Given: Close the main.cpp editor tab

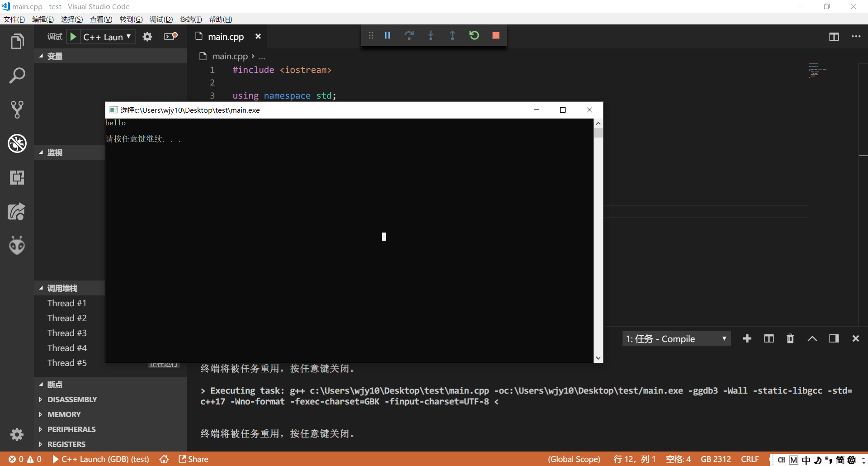Looking at the screenshot, I should point(258,36).
